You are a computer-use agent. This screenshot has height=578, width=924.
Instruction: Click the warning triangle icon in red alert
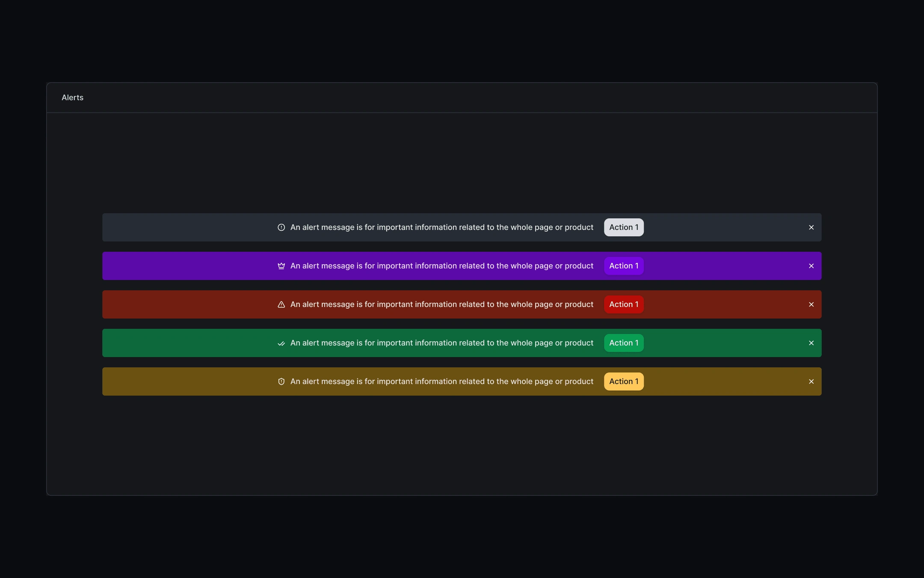coord(281,304)
